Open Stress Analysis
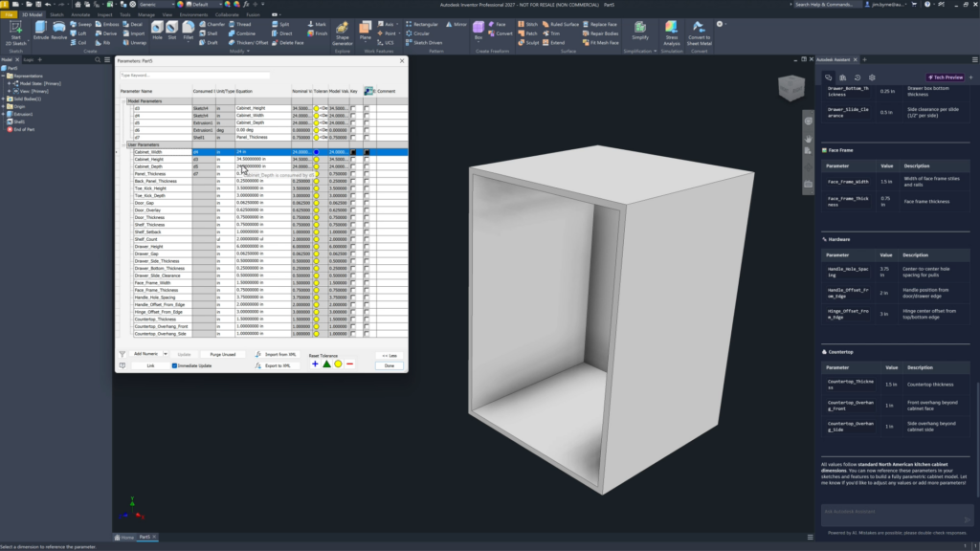 pyautogui.click(x=671, y=33)
